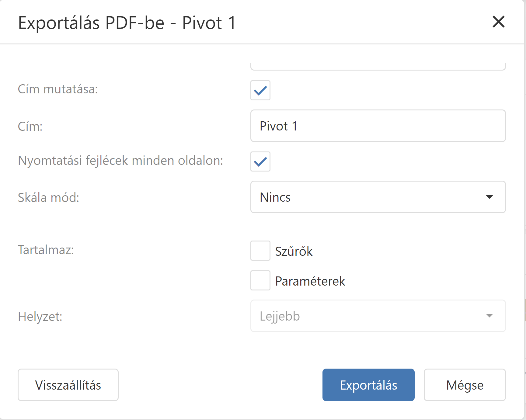Image resolution: width=526 pixels, height=420 pixels.
Task: Click the Cím mutatása label
Action: [58, 89]
